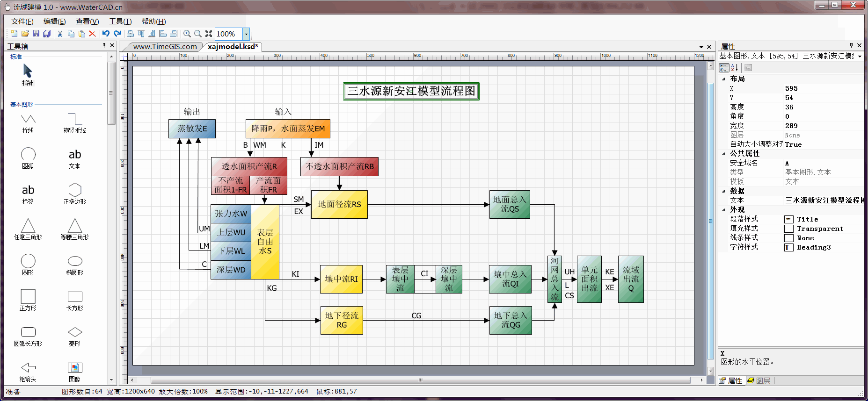Open the 编辑(E) menu
The height and width of the screenshot is (401, 868).
pos(55,21)
